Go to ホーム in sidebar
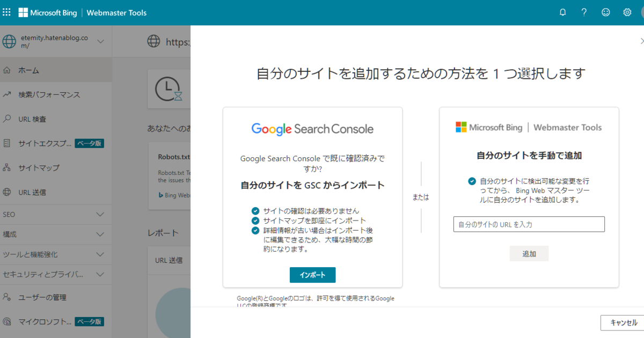This screenshot has height=338, width=644. pos(56,70)
